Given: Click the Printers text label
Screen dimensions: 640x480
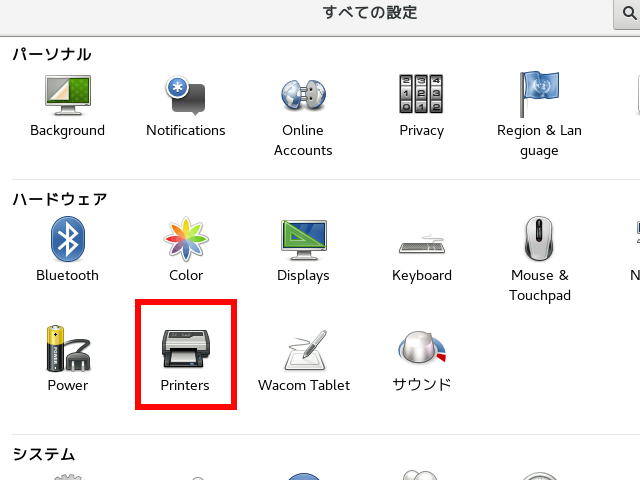Looking at the screenshot, I should point(185,385).
